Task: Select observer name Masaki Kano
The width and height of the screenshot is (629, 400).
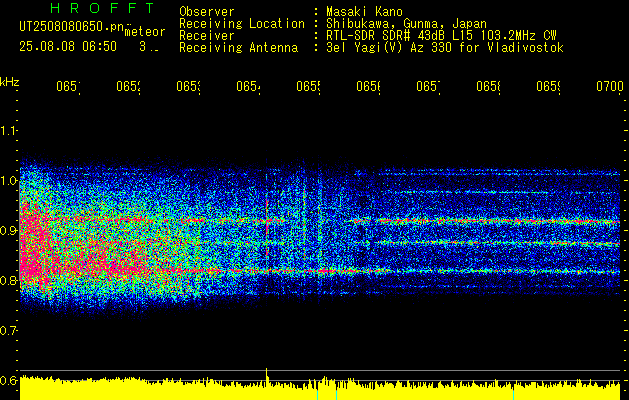Action: pos(364,11)
